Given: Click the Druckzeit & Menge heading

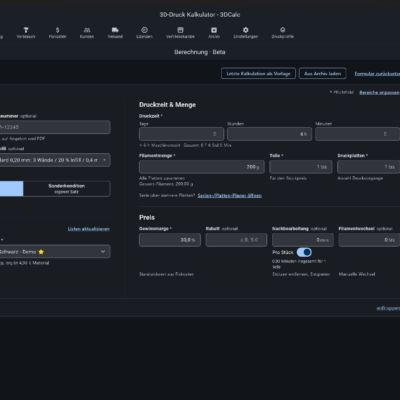Looking at the screenshot, I should [x=167, y=105].
